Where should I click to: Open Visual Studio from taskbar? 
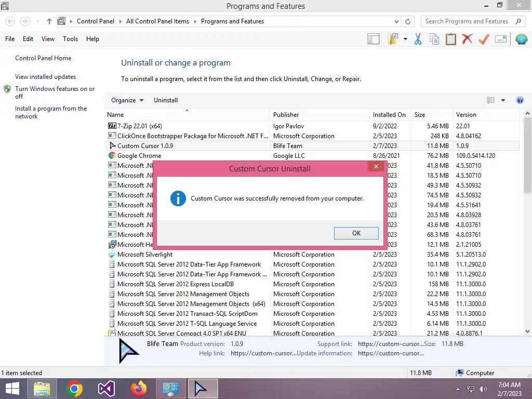coord(106,389)
